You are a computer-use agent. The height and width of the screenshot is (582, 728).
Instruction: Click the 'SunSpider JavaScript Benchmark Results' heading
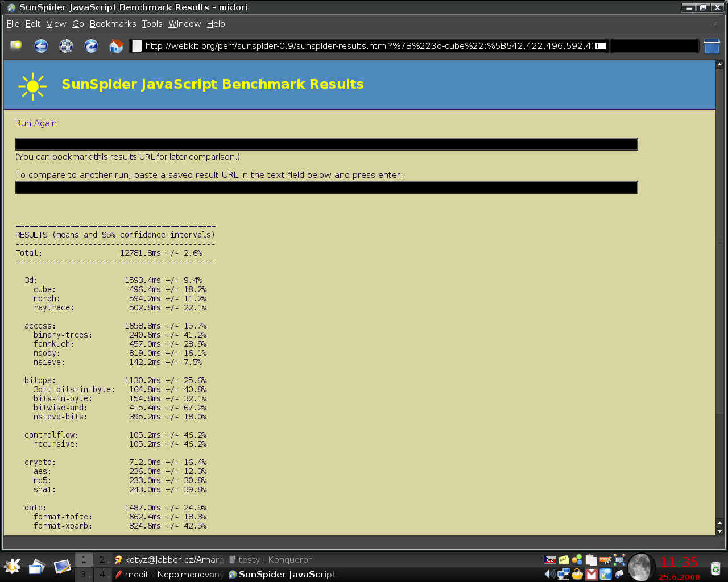click(213, 84)
